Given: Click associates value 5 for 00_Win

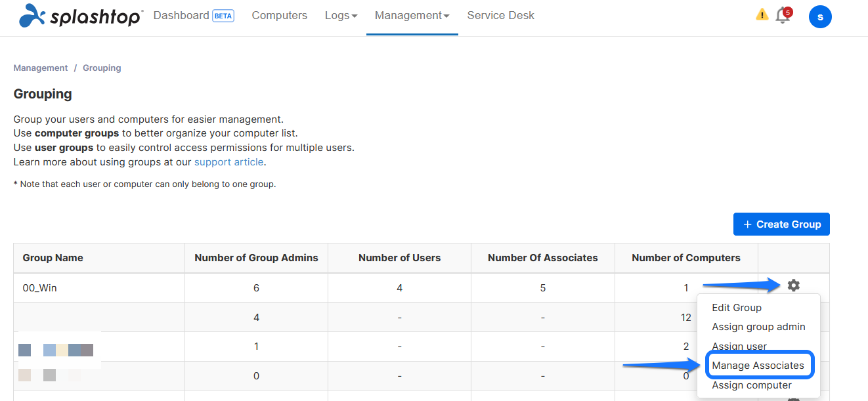Looking at the screenshot, I should 543,287.
